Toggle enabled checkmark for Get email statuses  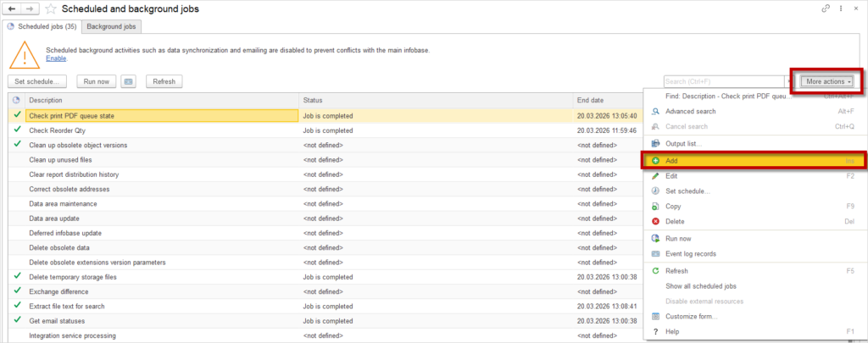17,320
